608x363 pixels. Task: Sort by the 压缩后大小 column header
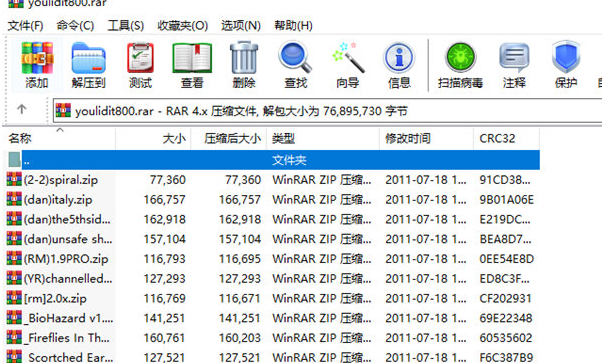pos(229,138)
